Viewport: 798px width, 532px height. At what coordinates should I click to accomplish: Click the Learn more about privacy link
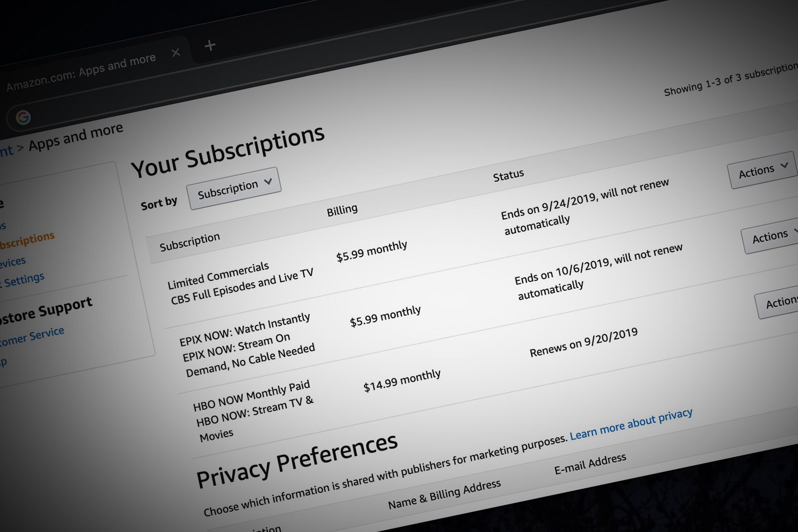click(631, 424)
